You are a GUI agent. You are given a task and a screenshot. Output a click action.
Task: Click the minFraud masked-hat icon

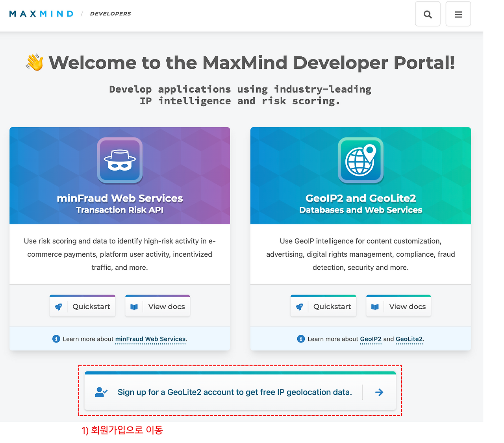point(120,160)
